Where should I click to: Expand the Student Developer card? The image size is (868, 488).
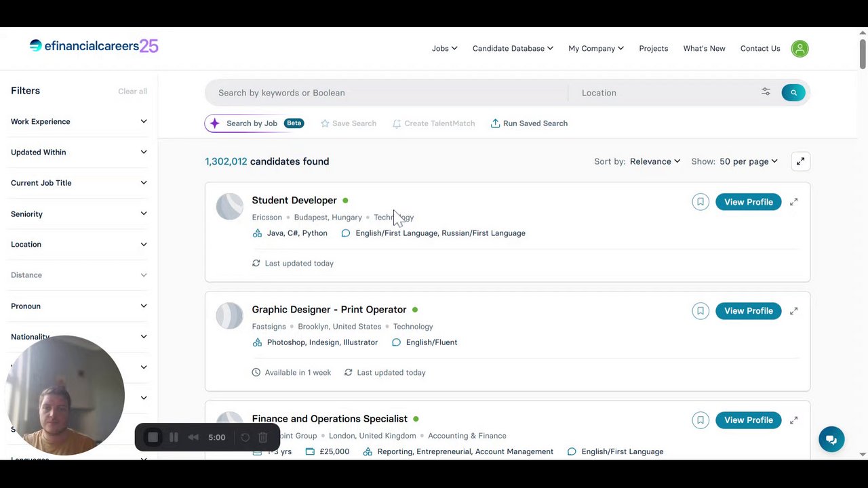click(x=793, y=202)
